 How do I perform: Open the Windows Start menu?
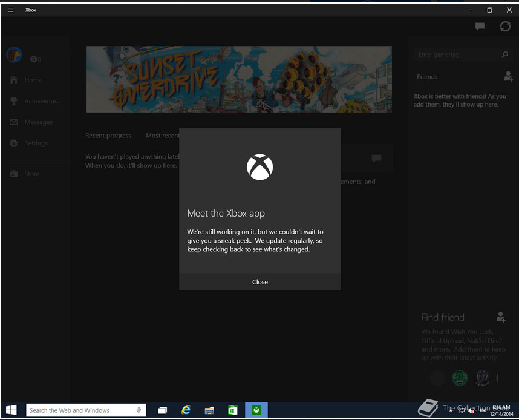[x=11, y=410]
